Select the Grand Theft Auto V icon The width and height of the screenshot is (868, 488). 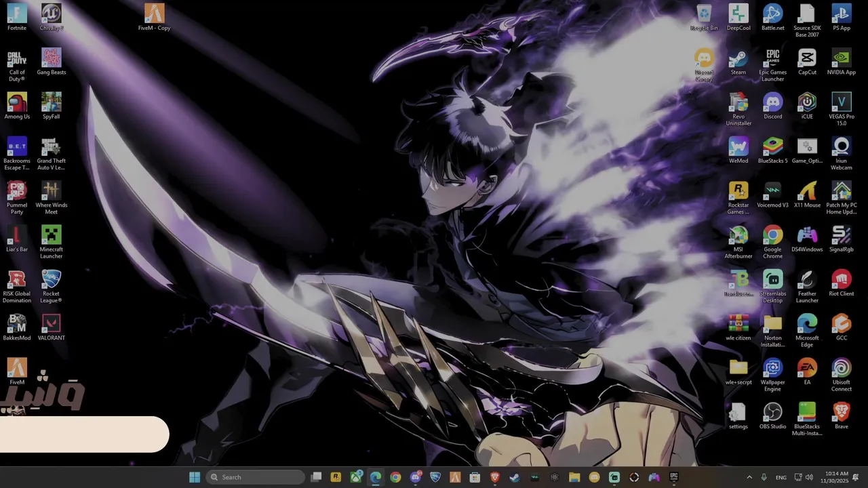pyautogui.click(x=52, y=154)
